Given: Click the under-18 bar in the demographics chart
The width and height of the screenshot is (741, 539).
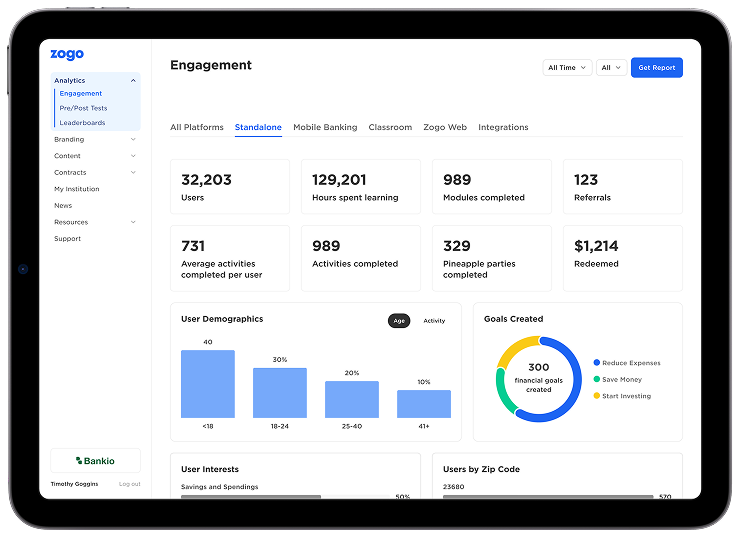Looking at the screenshot, I should tap(208, 384).
